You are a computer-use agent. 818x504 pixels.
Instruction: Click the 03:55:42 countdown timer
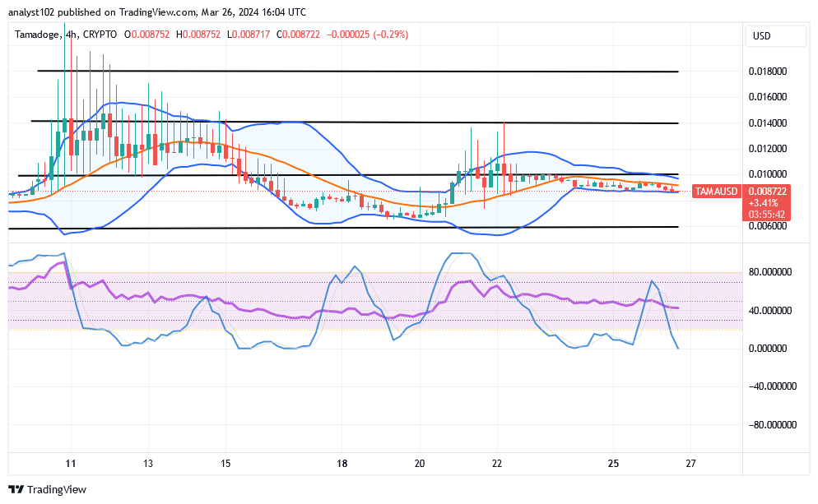tap(766, 215)
